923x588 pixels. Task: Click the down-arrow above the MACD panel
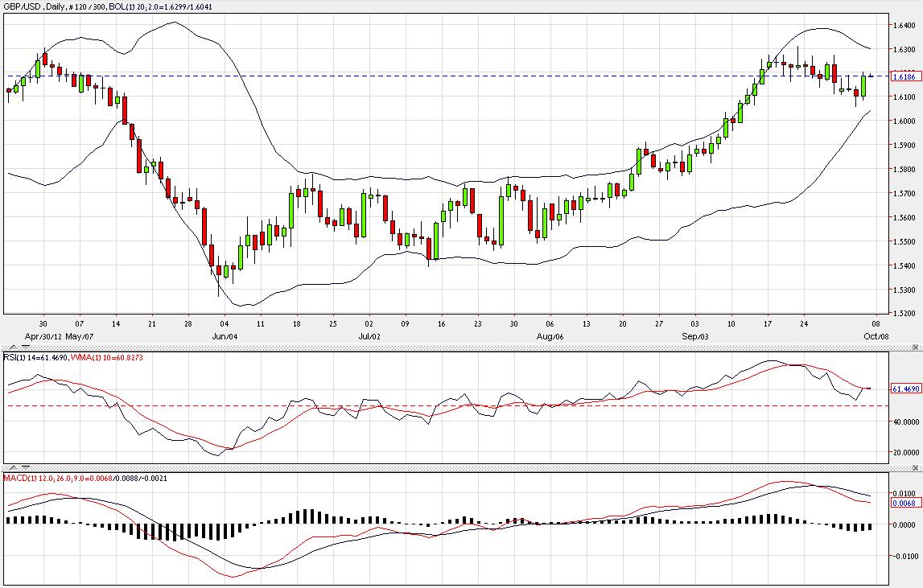[25, 468]
